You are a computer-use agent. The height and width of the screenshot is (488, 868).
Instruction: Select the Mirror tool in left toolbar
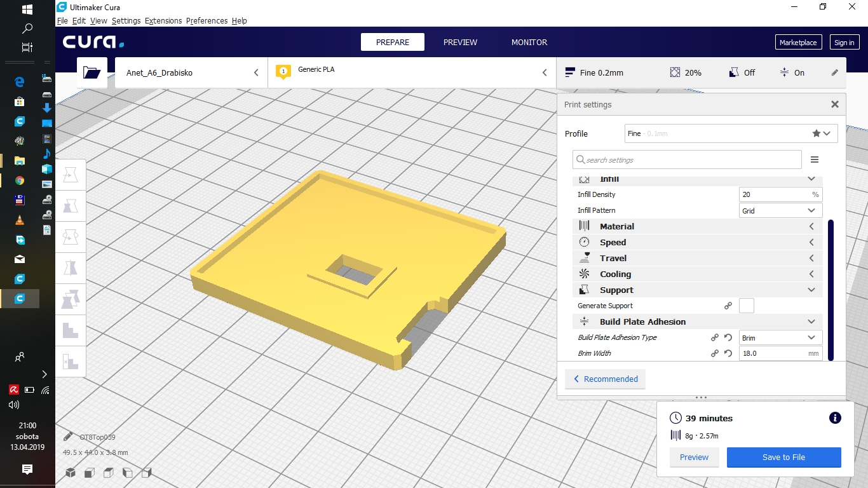71,268
